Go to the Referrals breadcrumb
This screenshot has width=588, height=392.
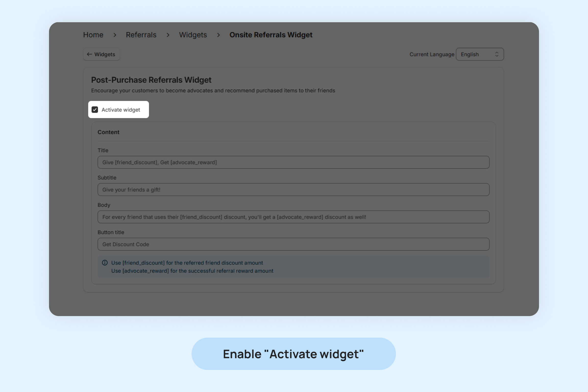click(141, 35)
